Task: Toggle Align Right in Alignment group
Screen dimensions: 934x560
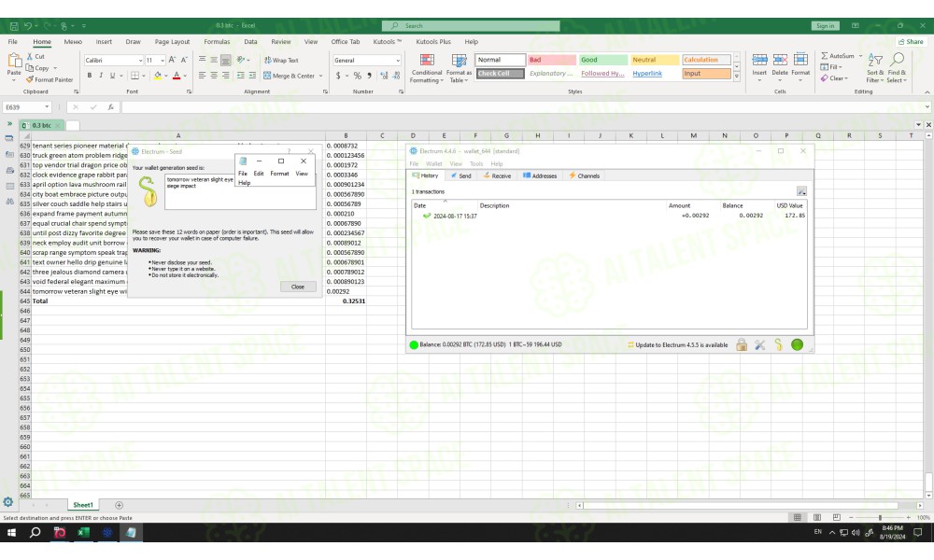Action: [226, 76]
